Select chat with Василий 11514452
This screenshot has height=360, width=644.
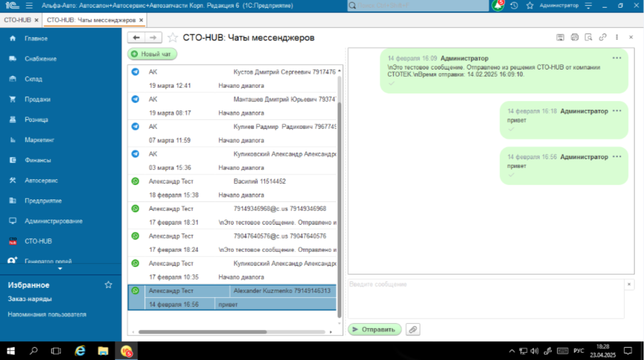[x=232, y=188]
